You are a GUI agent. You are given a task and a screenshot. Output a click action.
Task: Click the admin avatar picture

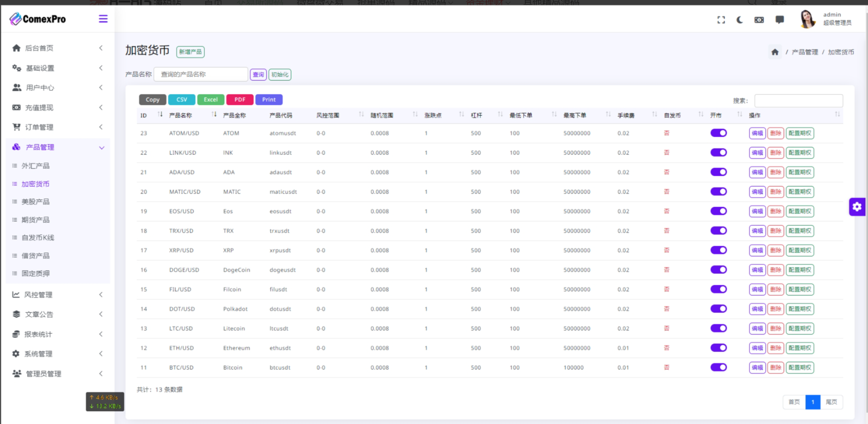pyautogui.click(x=807, y=19)
